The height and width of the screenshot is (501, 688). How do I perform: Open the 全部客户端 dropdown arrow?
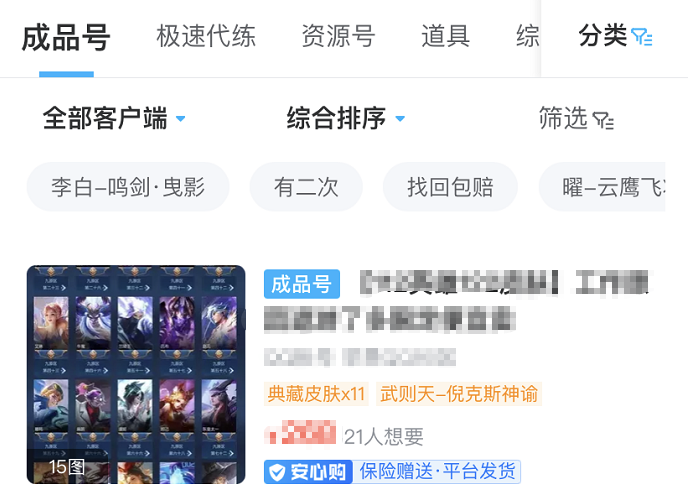180,118
